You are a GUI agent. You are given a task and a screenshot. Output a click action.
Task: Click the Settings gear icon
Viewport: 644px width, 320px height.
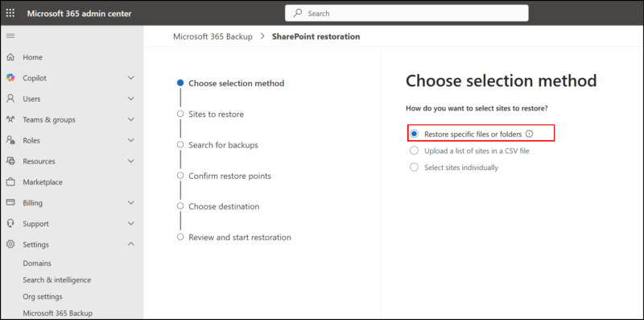pos(10,244)
